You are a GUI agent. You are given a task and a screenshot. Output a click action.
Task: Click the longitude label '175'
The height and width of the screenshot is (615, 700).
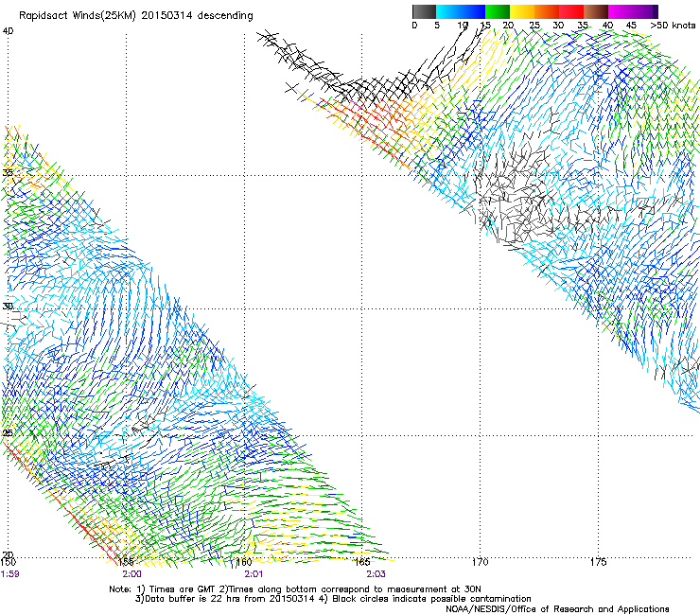click(x=598, y=562)
